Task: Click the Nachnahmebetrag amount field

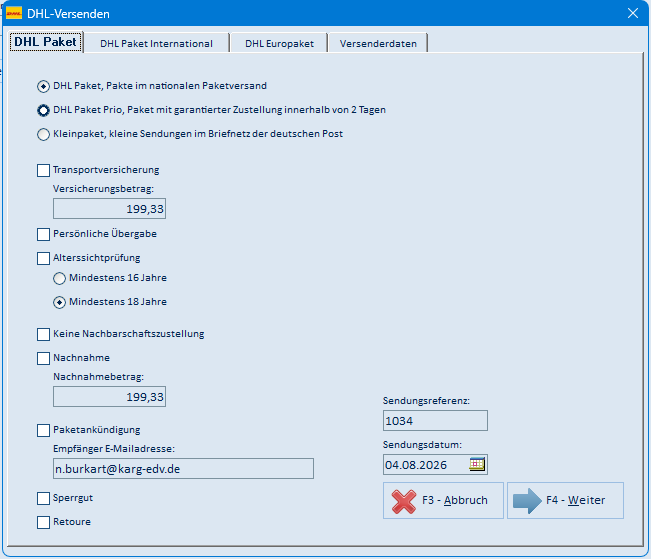Action: pos(109,397)
